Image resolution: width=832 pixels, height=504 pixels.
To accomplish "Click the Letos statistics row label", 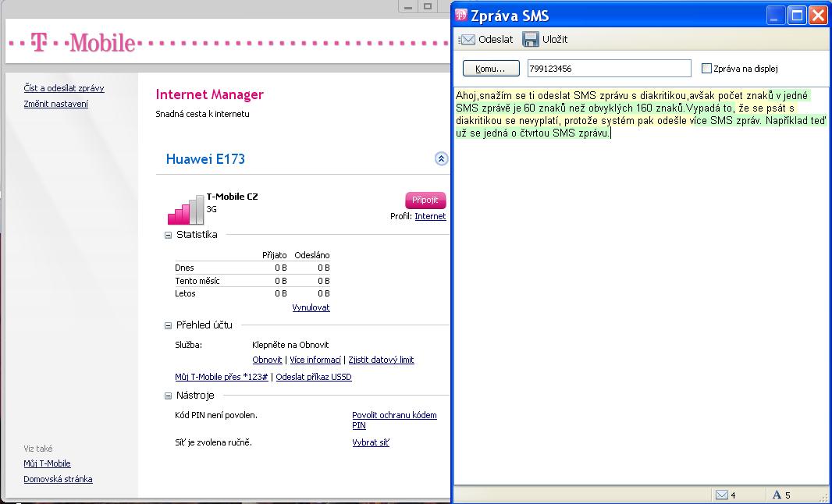I will tap(185, 294).
